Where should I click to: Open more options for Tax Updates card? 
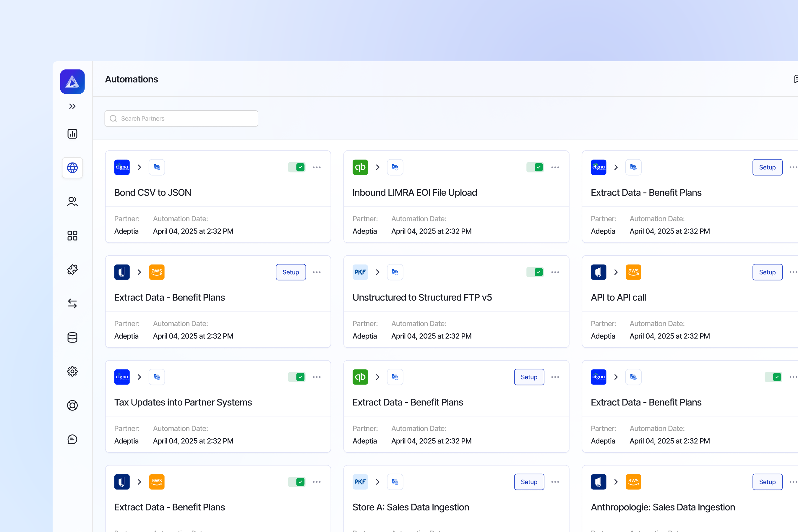click(317, 377)
